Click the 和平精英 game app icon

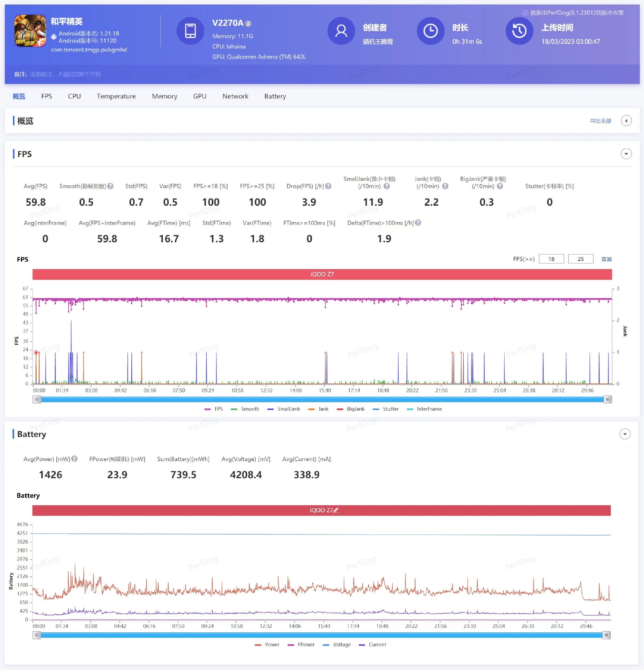point(30,31)
